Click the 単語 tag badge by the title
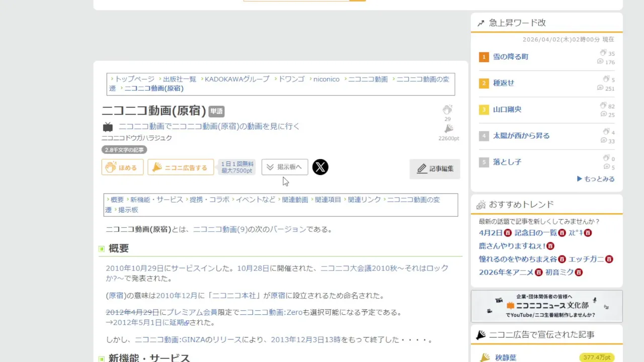This screenshot has height=362, width=644. (x=216, y=112)
